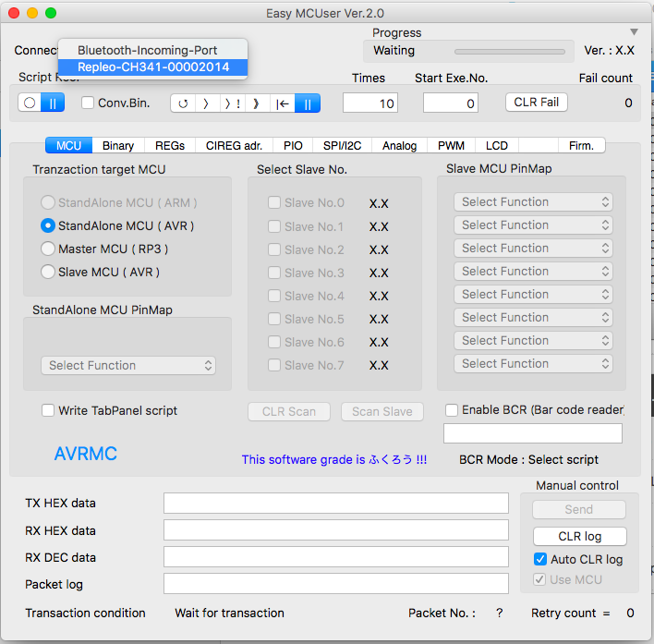This screenshot has width=654, height=644.
Task: Open the REGs tab
Action: [x=170, y=146]
